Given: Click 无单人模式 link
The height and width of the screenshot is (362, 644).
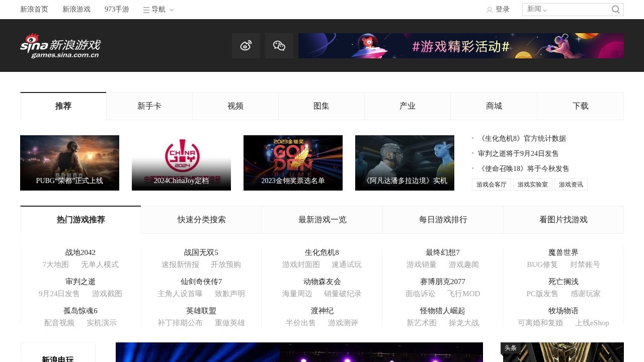Looking at the screenshot, I should [100, 264].
